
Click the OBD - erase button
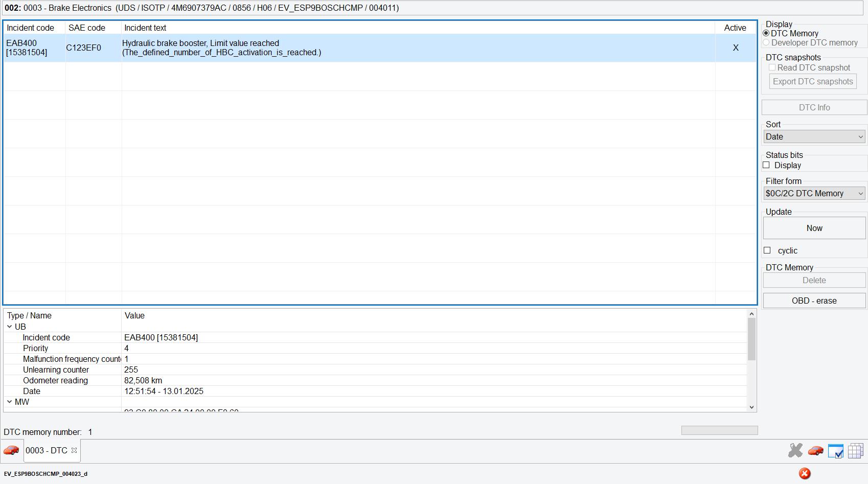coord(814,301)
